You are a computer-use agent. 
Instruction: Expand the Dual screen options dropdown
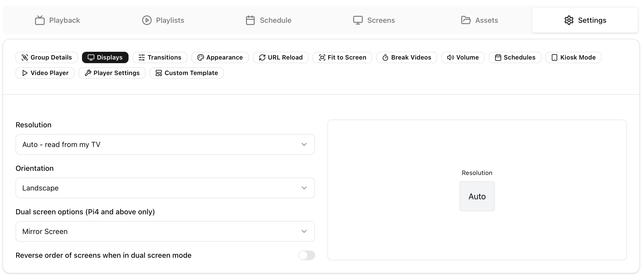click(x=165, y=231)
